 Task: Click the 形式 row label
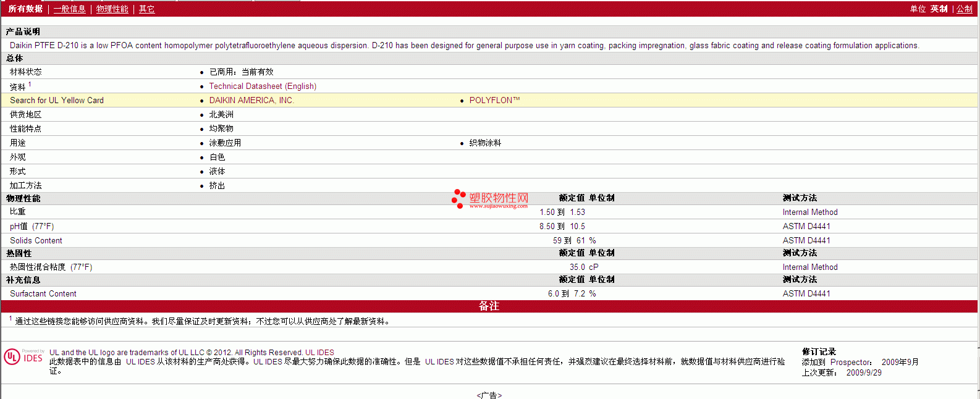(x=18, y=171)
